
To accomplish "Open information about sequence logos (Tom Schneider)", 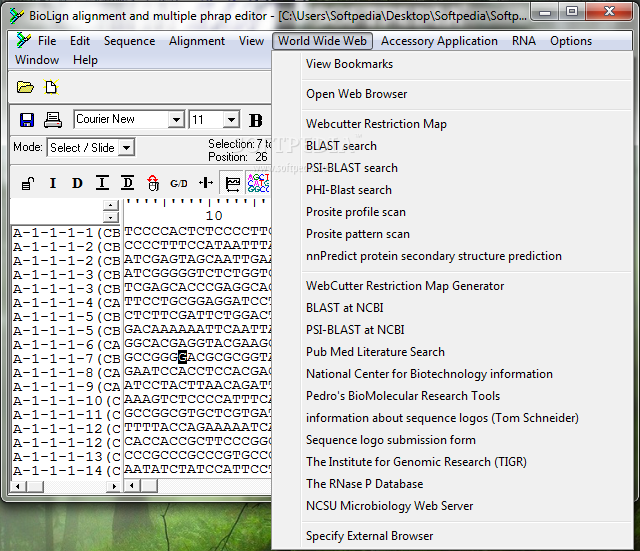I will [453, 418].
